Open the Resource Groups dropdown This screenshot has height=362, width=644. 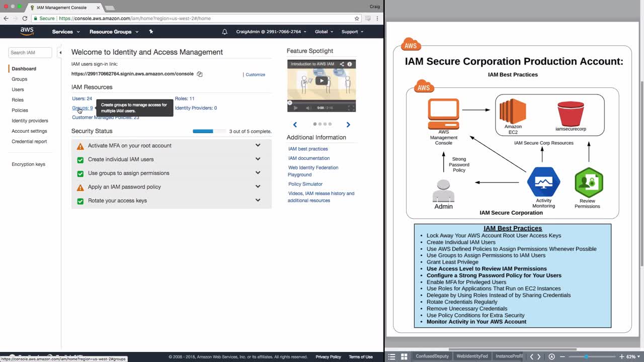point(114,32)
